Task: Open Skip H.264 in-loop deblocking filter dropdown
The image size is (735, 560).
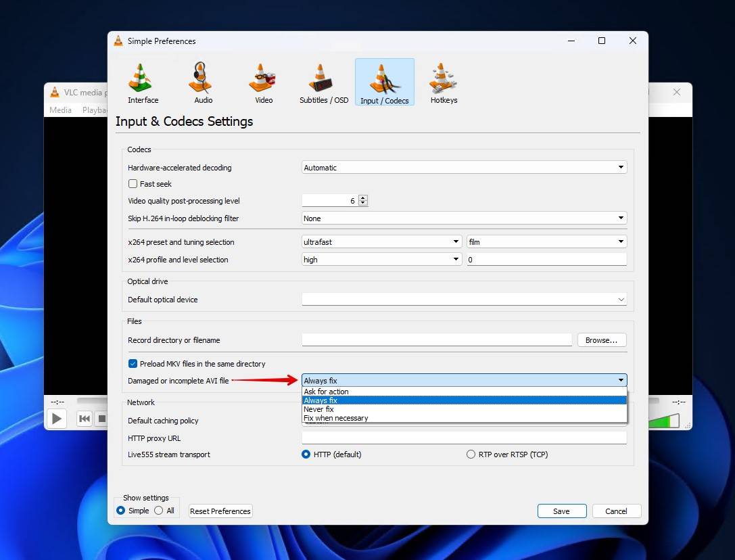Action: click(465, 218)
